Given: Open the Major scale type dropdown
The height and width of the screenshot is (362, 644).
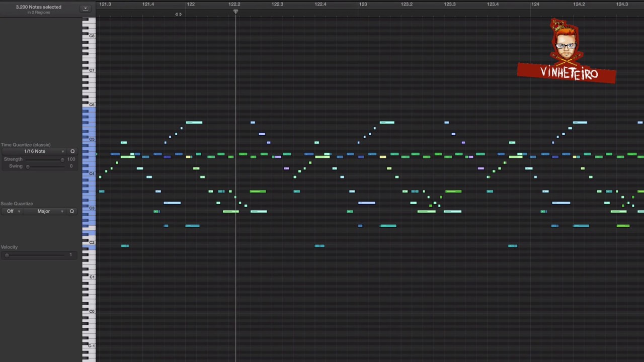Looking at the screenshot, I should coord(45,211).
